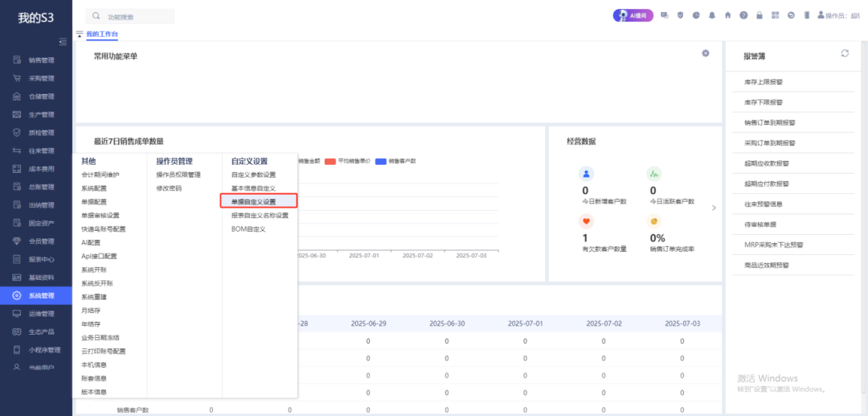
Task: Click the 2025-07-03 table column header
Action: [x=682, y=323]
